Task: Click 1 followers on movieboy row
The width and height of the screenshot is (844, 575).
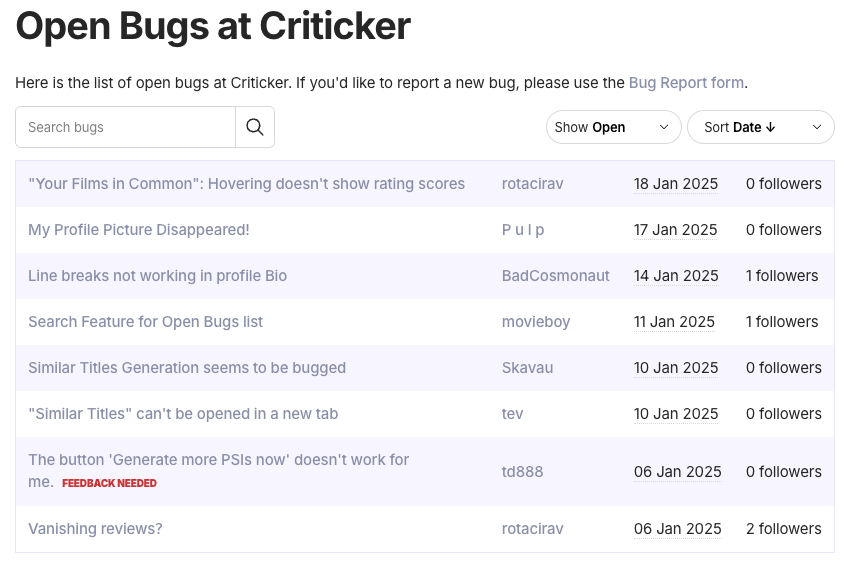Action: tap(782, 322)
